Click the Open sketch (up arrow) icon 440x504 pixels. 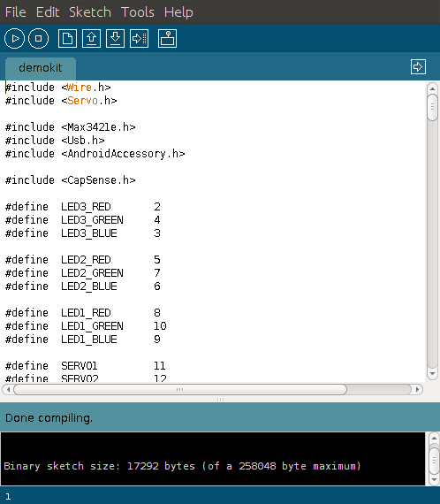click(x=92, y=39)
